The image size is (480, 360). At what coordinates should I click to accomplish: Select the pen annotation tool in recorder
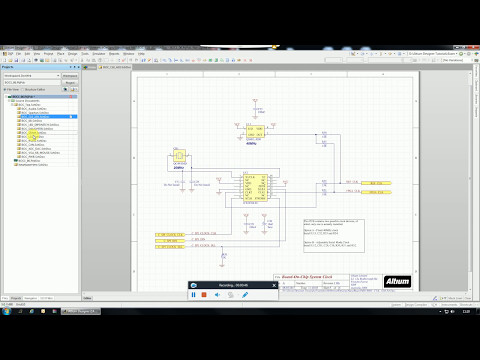pyautogui.click(x=245, y=295)
